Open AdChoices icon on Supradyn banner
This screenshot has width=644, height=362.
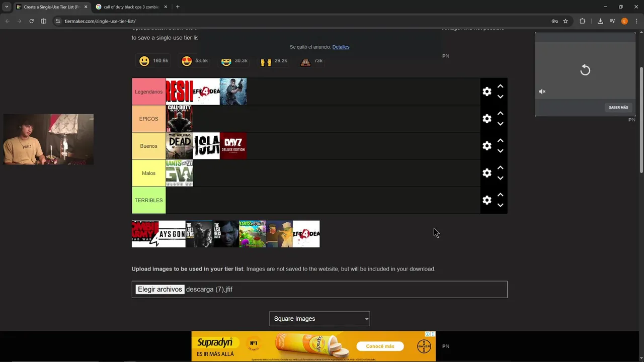428,334
